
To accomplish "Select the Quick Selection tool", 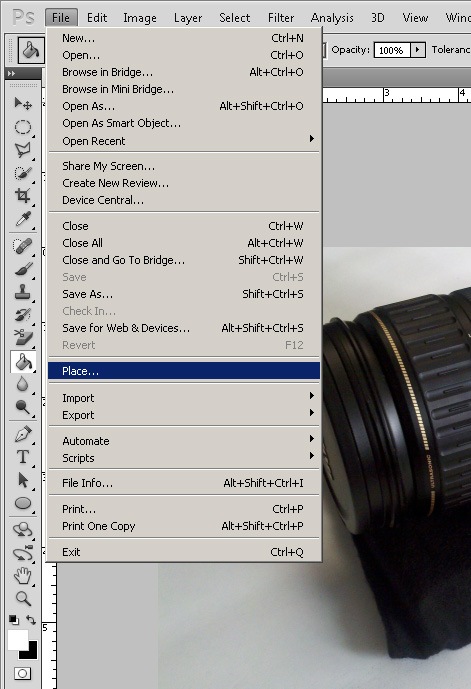I will tap(23, 173).
